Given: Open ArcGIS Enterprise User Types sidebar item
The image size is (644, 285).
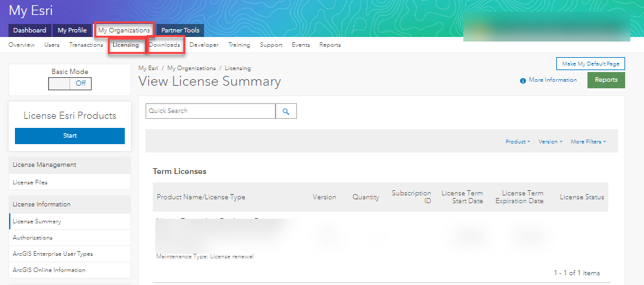Looking at the screenshot, I should [x=70, y=254].
